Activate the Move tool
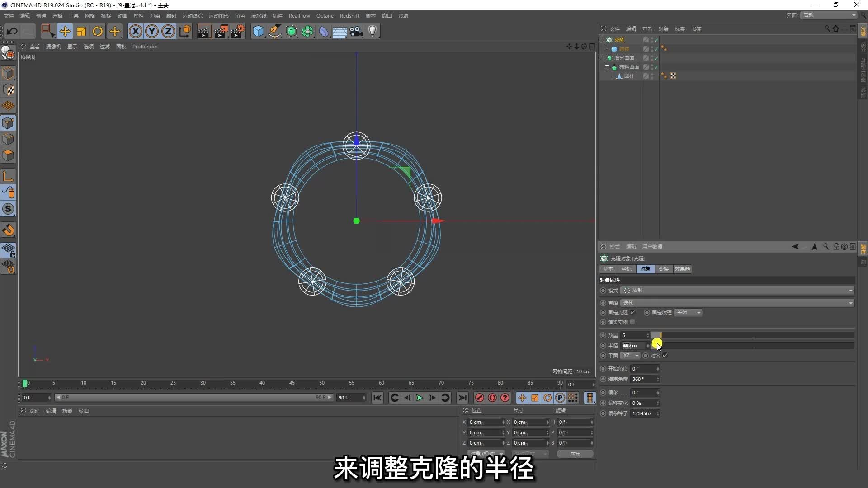The image size is (868, 488). [x=65, y=31]
